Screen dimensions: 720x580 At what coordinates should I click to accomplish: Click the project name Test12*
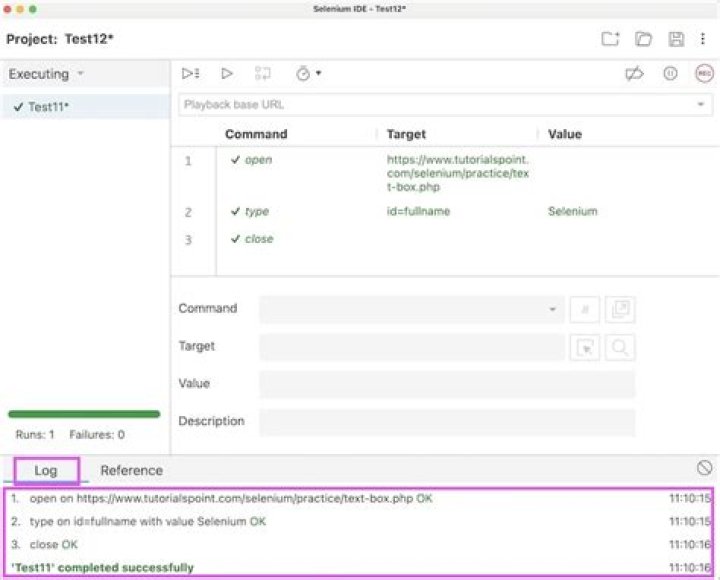coord(89,39)
